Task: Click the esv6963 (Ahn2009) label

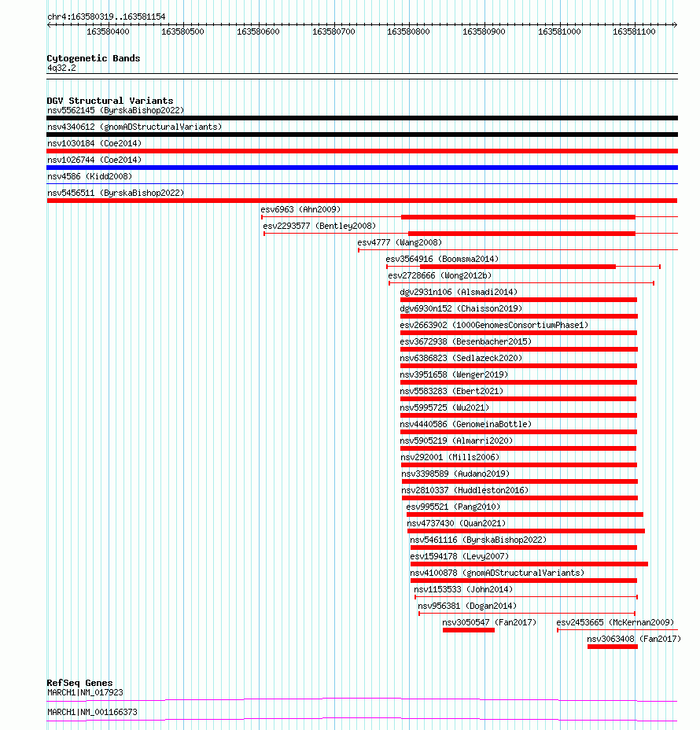Action: click(300, 209)
